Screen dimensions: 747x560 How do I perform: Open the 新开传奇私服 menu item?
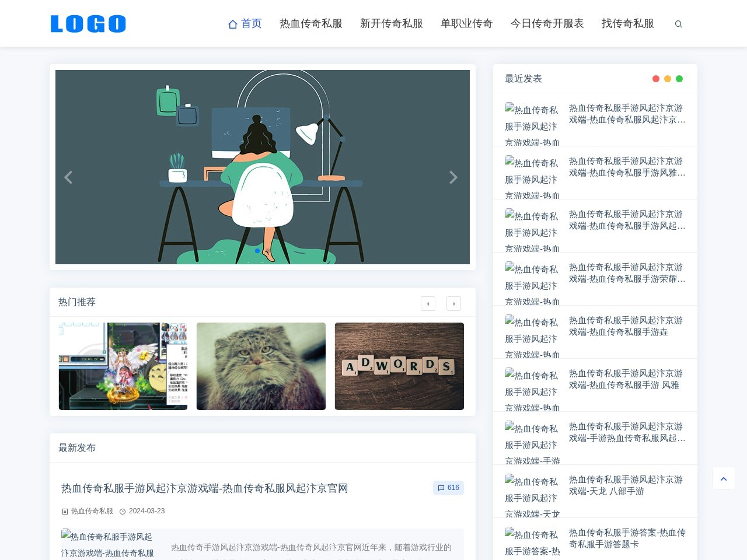click(x=392, y=24)
